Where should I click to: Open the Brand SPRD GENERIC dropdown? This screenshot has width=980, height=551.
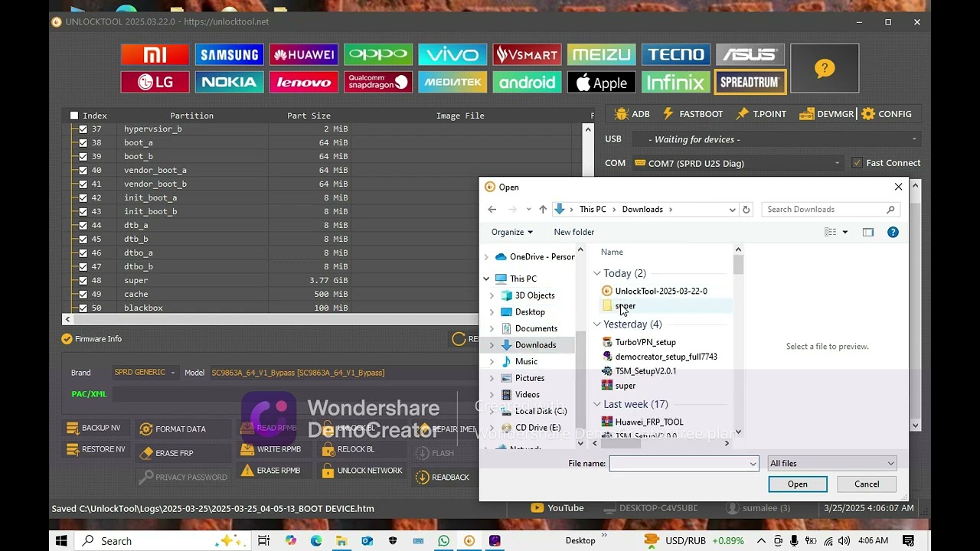pos(145,373)
